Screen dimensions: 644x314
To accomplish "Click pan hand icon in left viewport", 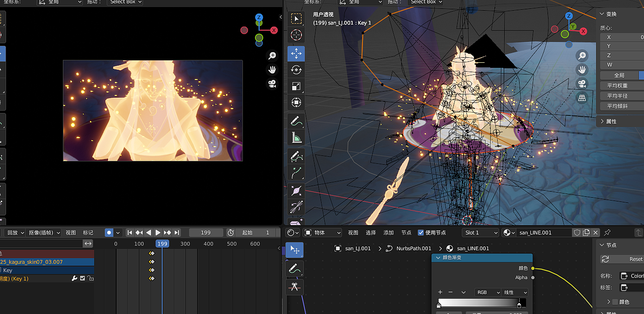I will tap(272, 69).
